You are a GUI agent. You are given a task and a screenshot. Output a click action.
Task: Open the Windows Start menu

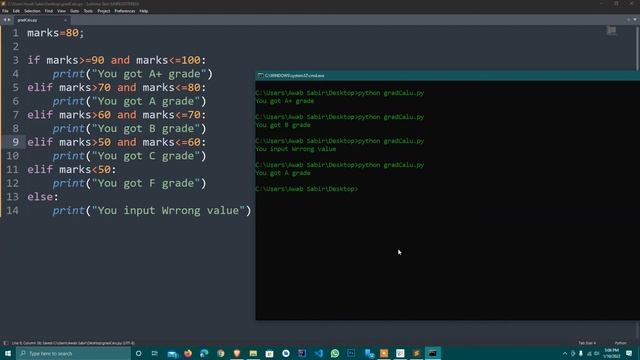(x=8, y=353)
